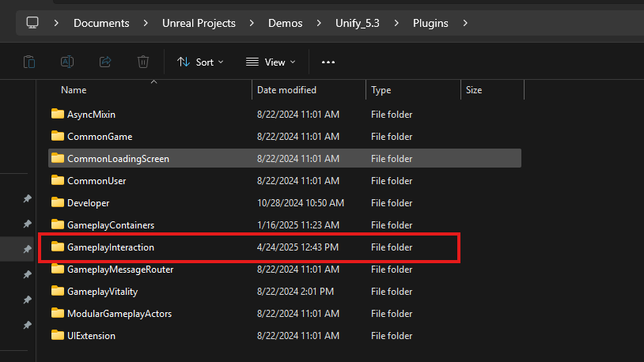
Task: Click the pin icon beside the ModularGameplayActors row
Action: tap(27, 325)
